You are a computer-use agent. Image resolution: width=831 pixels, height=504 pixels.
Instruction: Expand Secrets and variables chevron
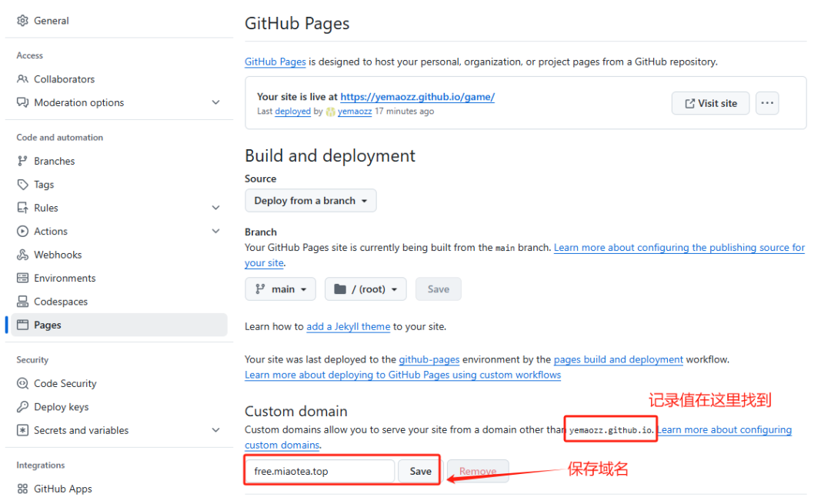(x=215, y=430)
